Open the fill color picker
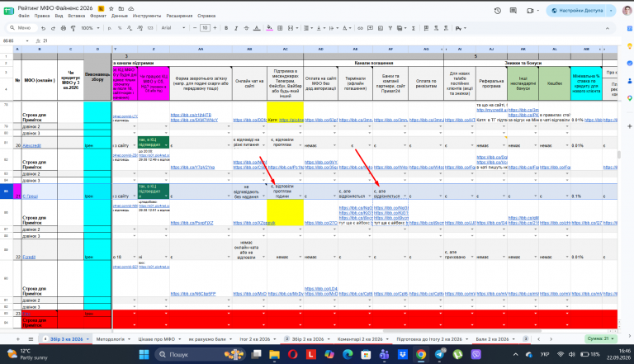634x364 pixels. [x=269, y=28]
